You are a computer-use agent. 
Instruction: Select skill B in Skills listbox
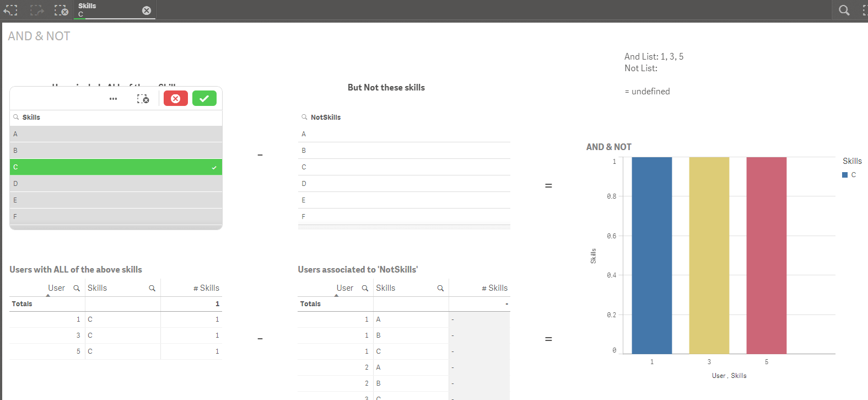[x=116, y=151]
